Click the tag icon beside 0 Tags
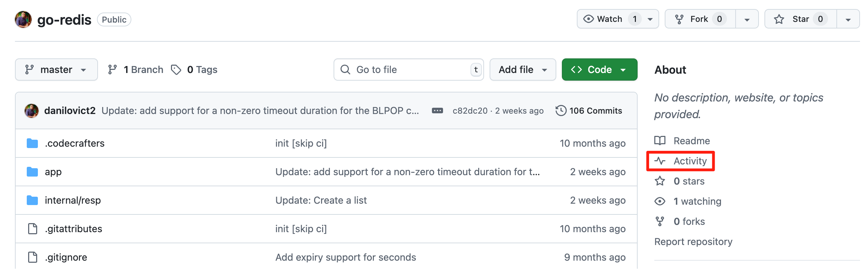 [x=176, y=70]
